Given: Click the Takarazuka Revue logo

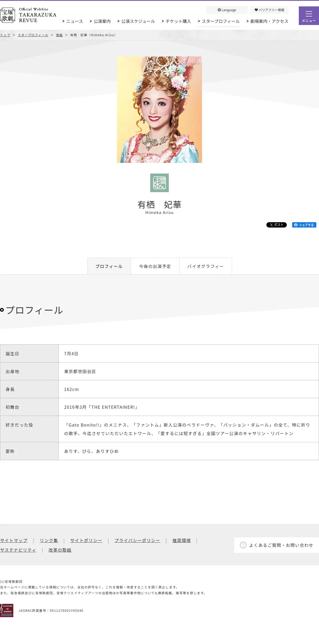Looking at the screenshot, I should point(28,15).
